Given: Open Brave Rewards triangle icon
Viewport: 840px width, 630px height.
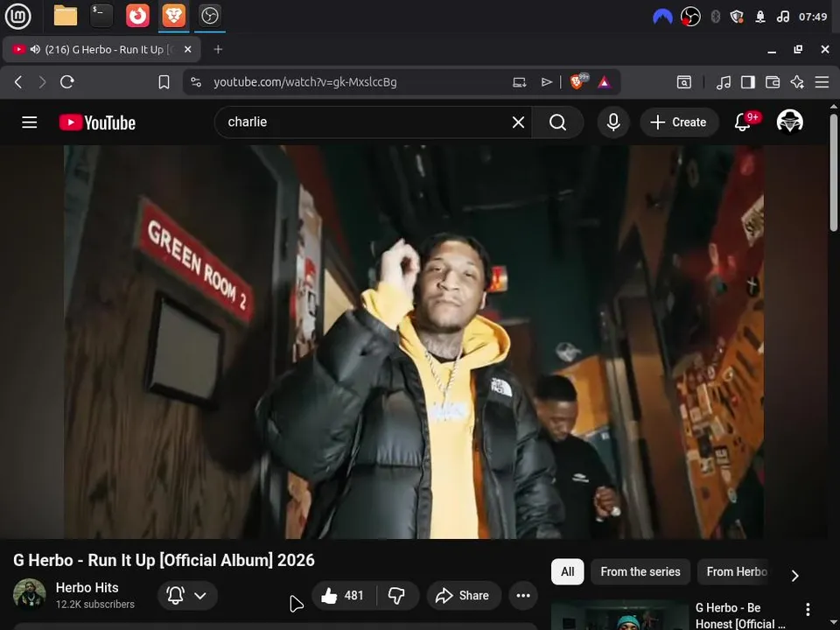Looking at the screenshot, I should pyautogui.click(x=605, y=82).
